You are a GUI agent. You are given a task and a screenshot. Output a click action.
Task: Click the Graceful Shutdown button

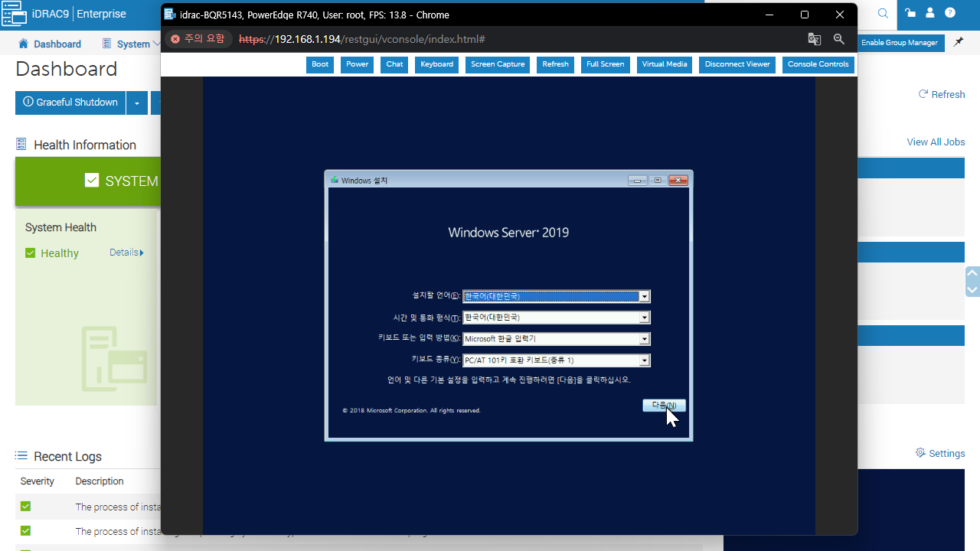point(70,103)
